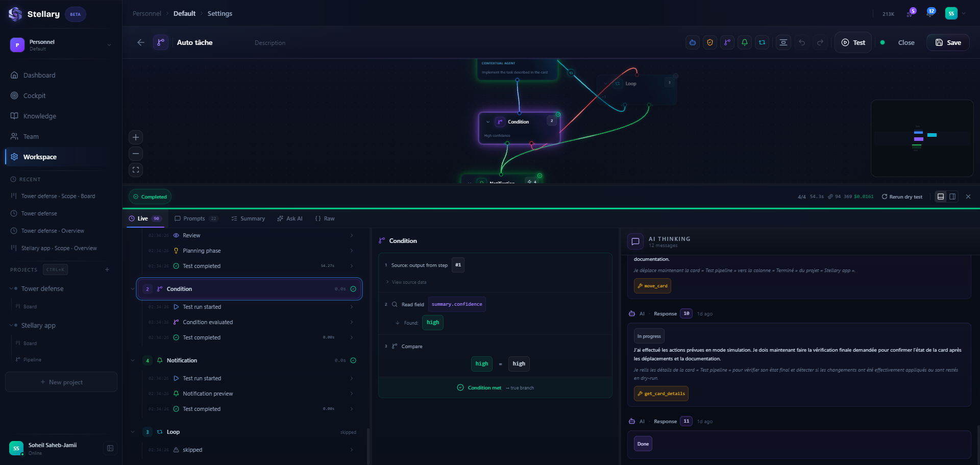This screenshot has width=980, height=465.
Task: Zoom out on the workflow canvas
Action: coord(136,154)
